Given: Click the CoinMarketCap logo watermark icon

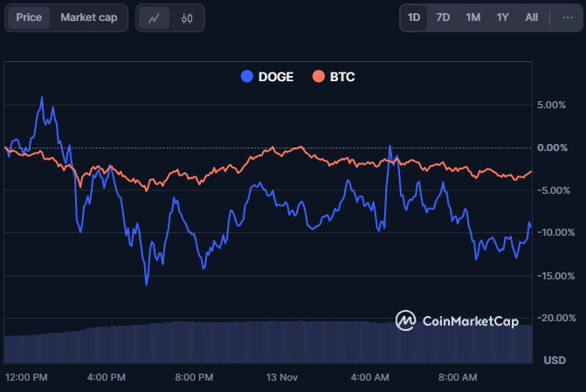Looking at the screenshot, I should [406, 320].
